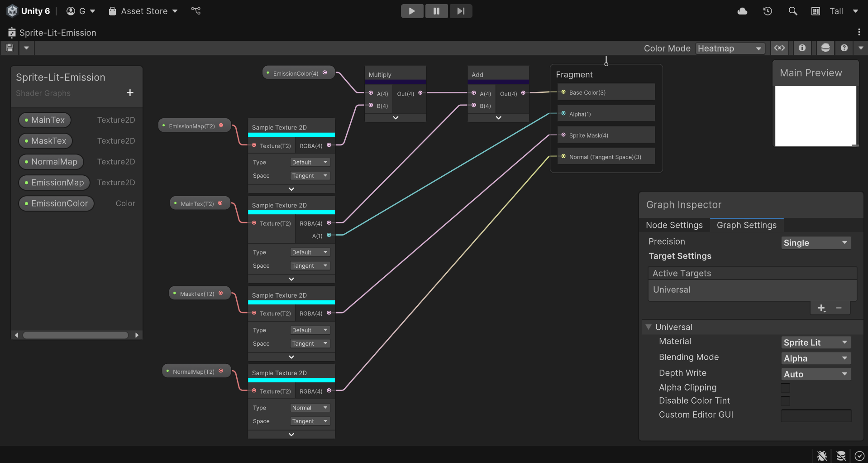Click the Save Asset icon in toolbar
The width and height of the screenshot is (868, 463).
pyautogui.click(x=10, y=48)
